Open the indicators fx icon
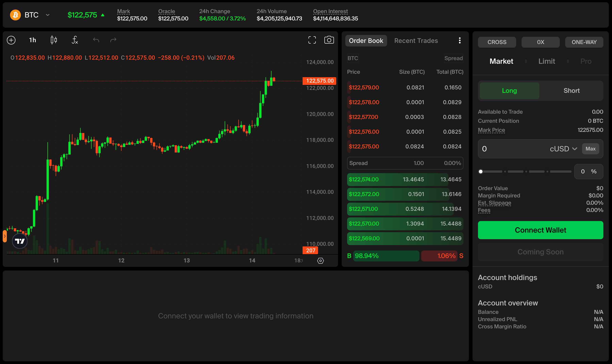The width and height of the screenshot is (612, 364). [75, 40]
